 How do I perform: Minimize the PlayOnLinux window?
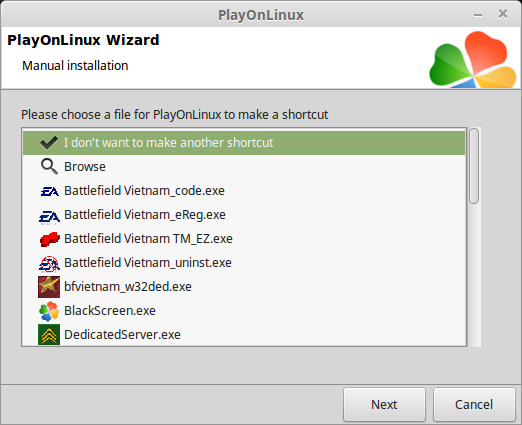478,15
